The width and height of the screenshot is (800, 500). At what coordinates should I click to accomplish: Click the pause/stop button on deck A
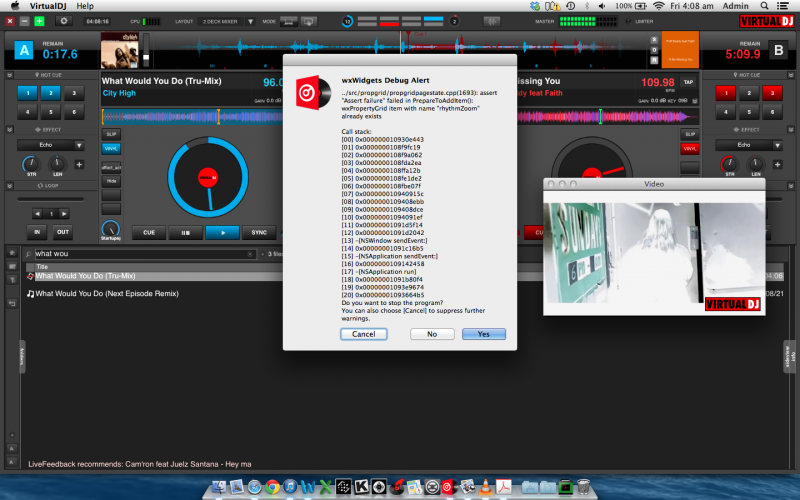(186, 233)
